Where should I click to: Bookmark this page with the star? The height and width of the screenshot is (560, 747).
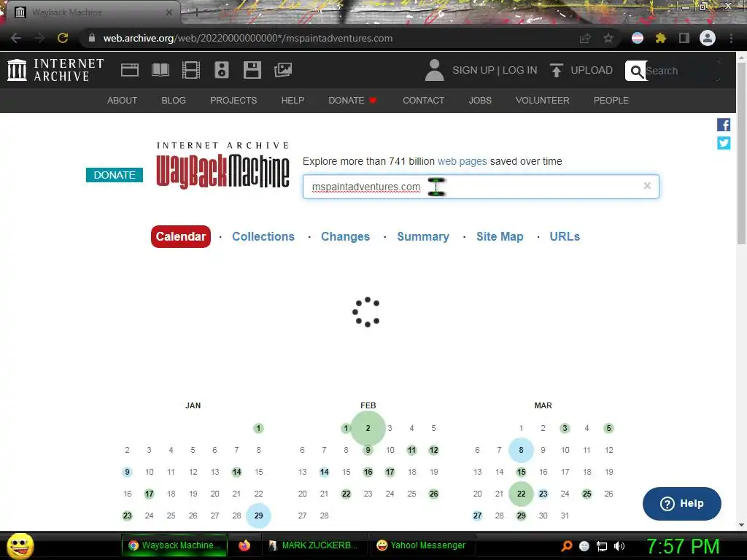pyautogui.click(x=608, y=38)
